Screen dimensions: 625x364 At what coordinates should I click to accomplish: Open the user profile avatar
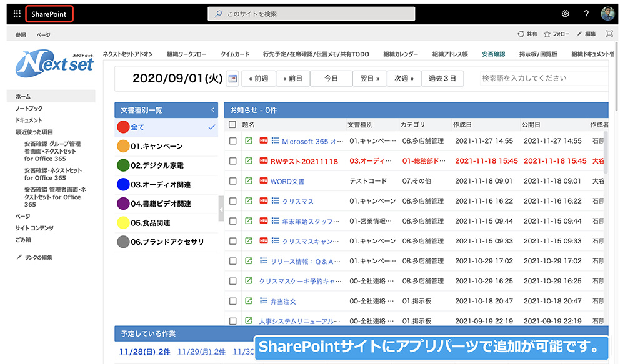coord(608,14)
